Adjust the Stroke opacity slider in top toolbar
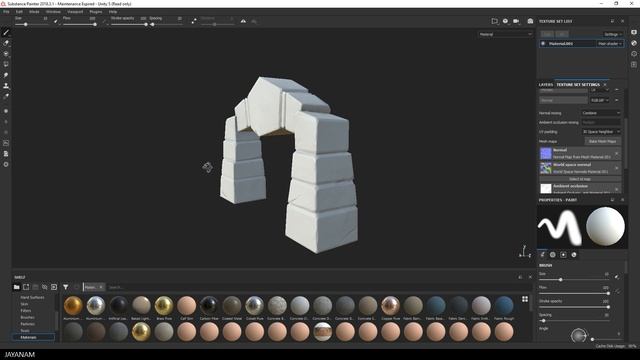The image size is (640, 360). (x=130, y=24)
